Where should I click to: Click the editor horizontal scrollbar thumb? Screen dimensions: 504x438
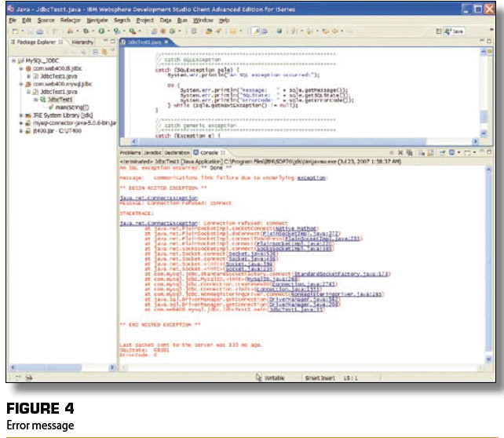pos(281,141)
